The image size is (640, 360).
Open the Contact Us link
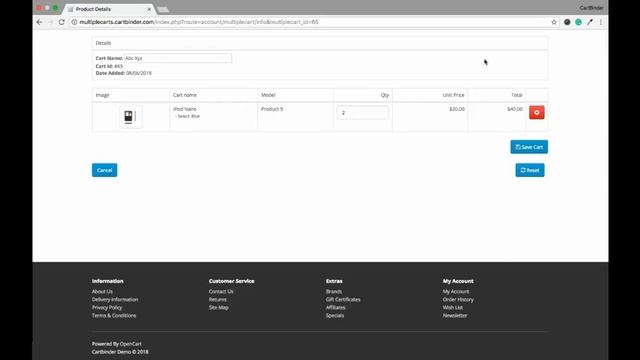coord(221,291)
